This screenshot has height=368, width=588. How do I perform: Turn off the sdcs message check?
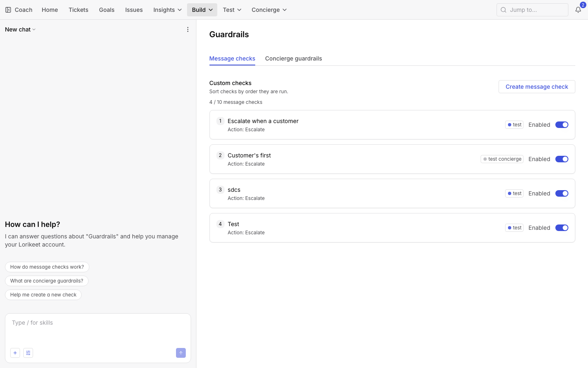coord(562,193)
